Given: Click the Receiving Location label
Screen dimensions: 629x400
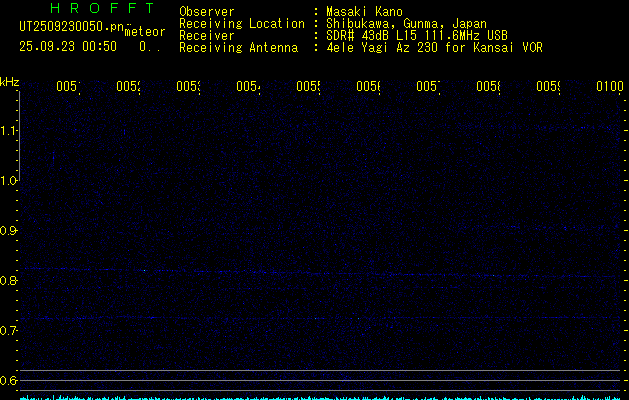Looking at the screenshot, I should coord(242,23).
